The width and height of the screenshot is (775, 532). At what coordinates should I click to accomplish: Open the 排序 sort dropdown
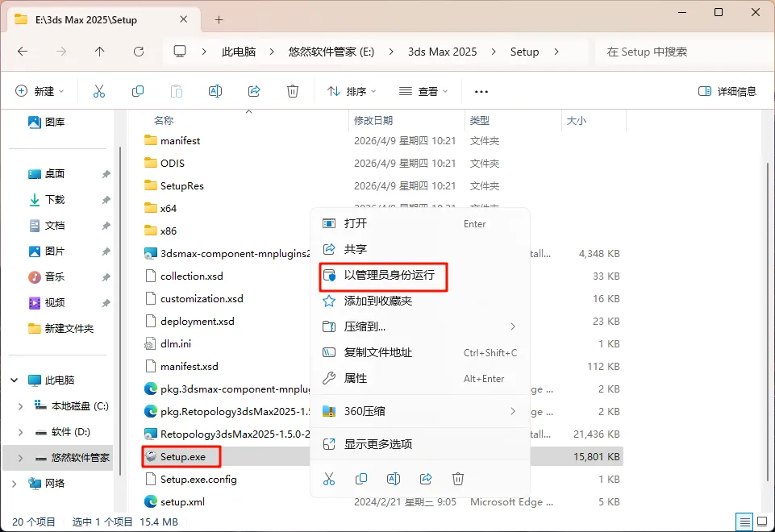[x=352, y=91]
